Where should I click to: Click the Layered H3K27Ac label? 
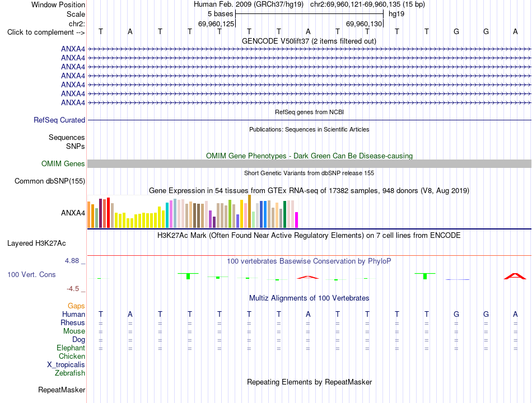(36, 243)
